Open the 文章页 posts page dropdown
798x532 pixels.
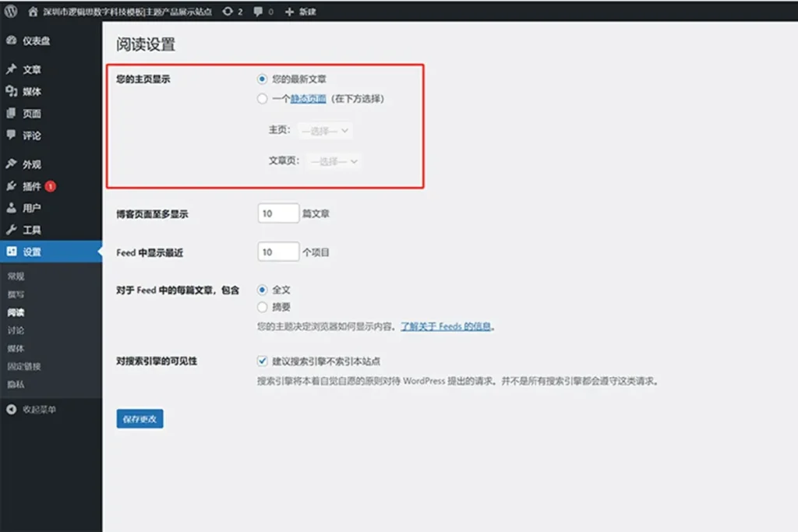[x=334, y=161]
